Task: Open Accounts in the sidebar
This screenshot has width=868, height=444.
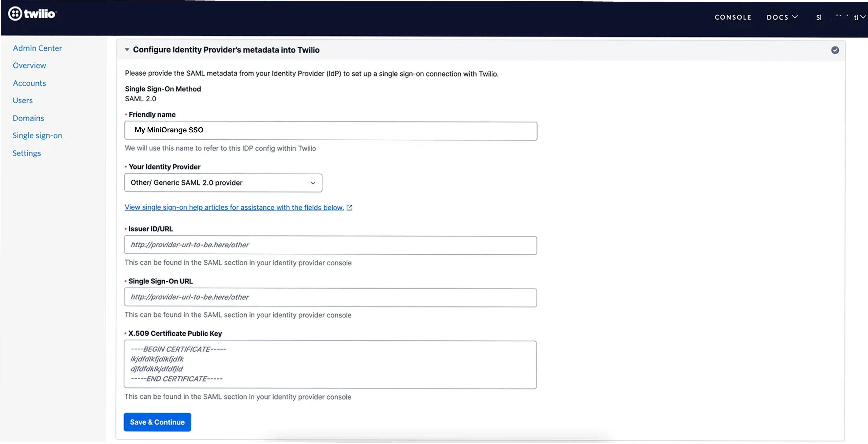Action: pyautogui.click(x=29, y=83)
